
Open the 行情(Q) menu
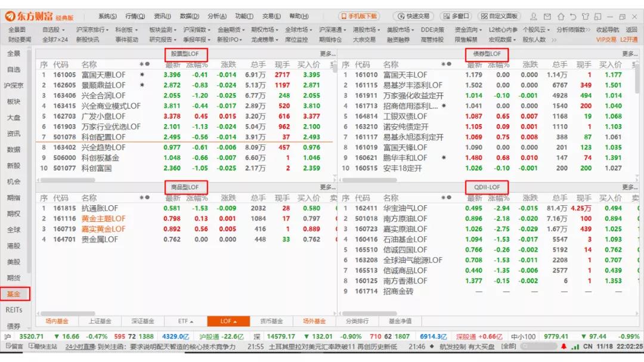(x=135, y=17)
